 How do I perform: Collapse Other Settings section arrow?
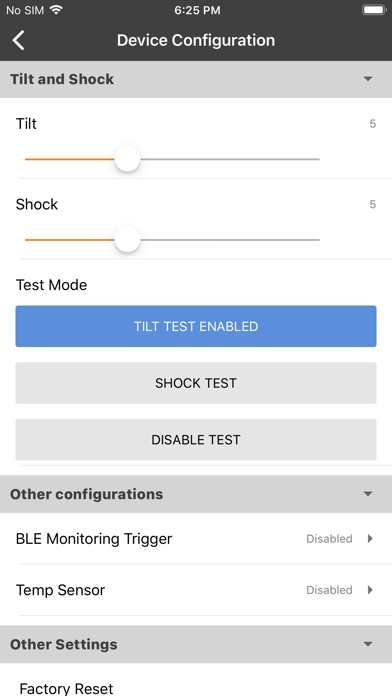(368, 644)
